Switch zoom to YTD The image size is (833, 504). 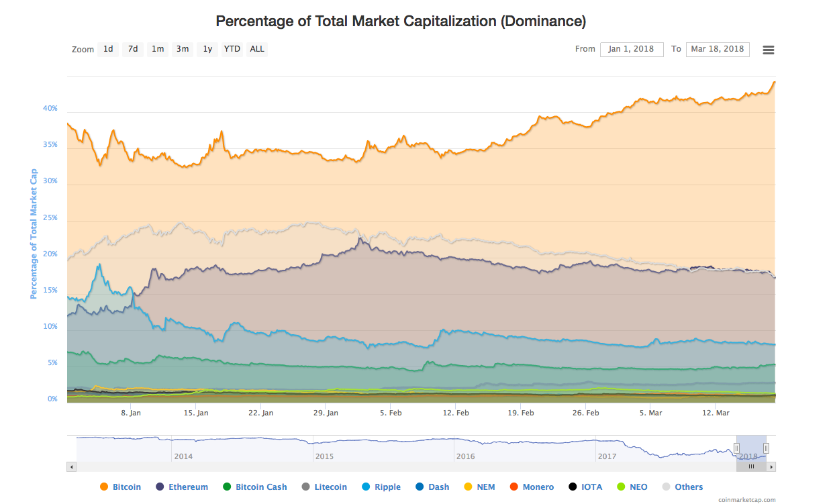(x=232, y=49)
